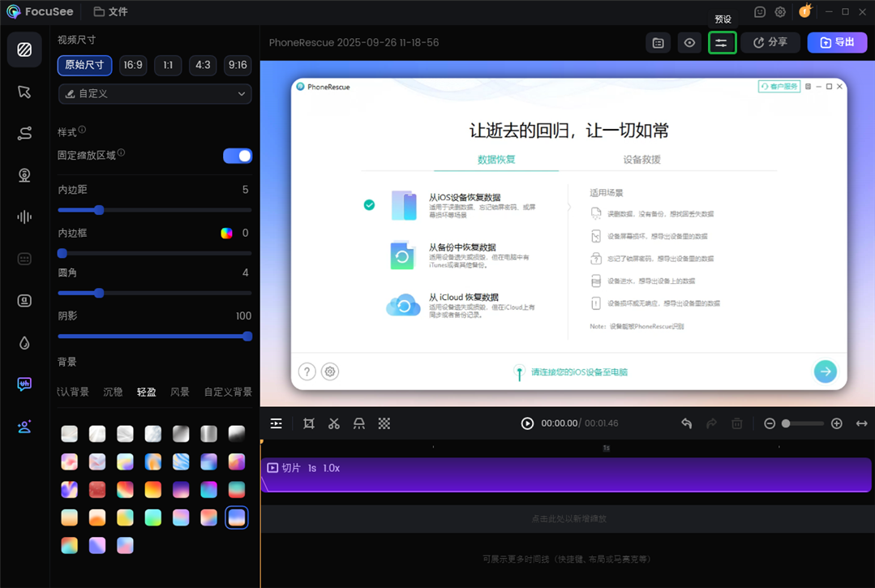The height and width of the screenshot is (588, 875).
Task: Open the settings gear in title bar
Action: (780, 11)
